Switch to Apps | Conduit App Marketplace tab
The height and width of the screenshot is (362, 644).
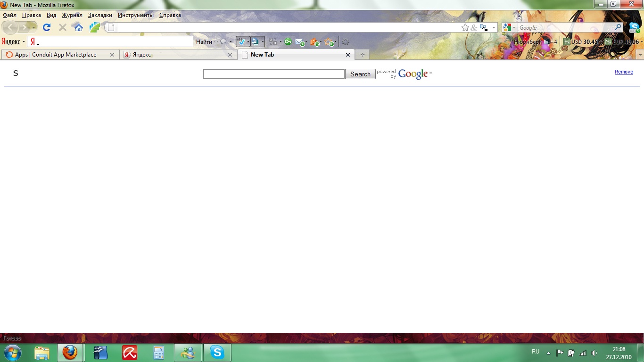[60, 55]
